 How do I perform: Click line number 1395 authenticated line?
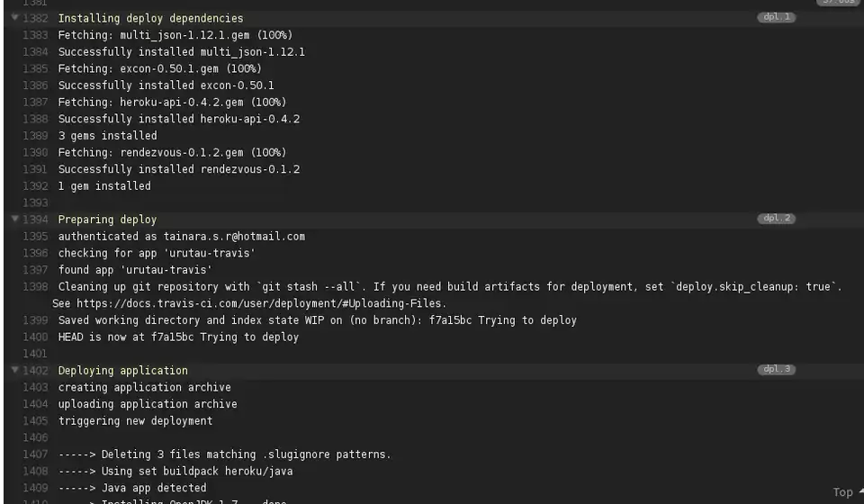coord(36,237)
